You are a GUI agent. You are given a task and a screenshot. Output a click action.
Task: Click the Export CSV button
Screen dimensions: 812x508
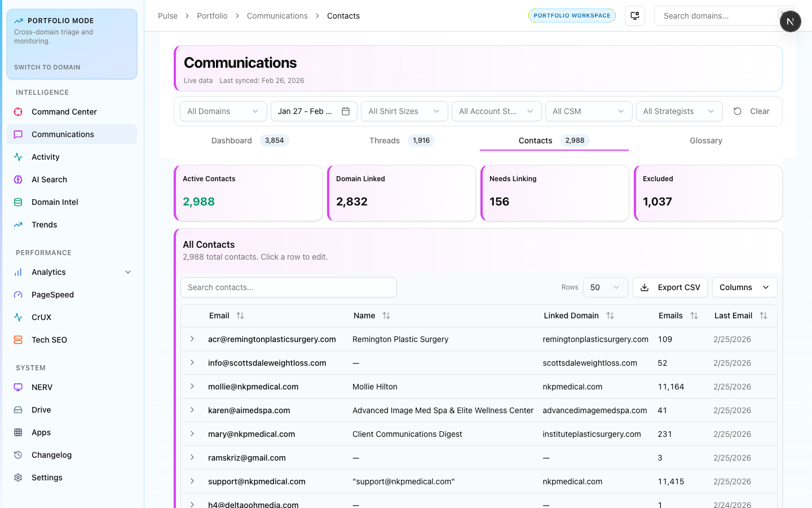click(670, 287)
